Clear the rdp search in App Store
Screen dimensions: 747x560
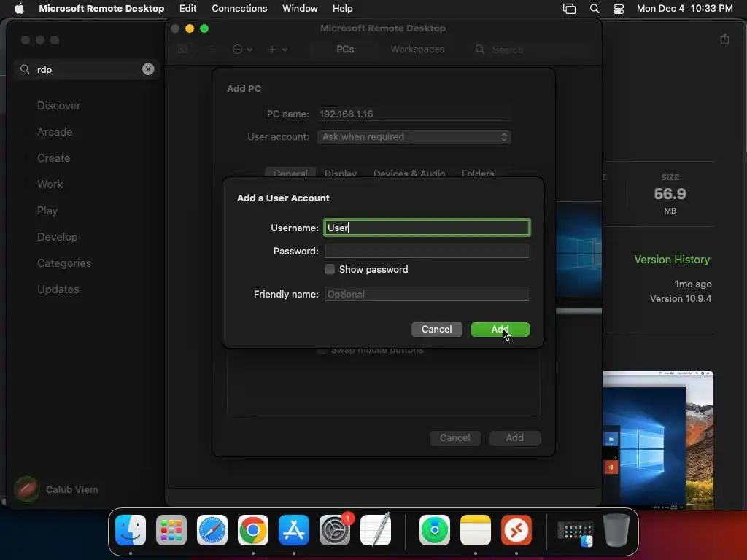[148, 69]
